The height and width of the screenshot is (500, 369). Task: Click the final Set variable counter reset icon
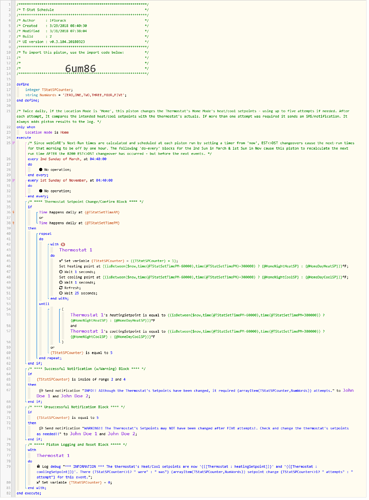tap(39, 482)
